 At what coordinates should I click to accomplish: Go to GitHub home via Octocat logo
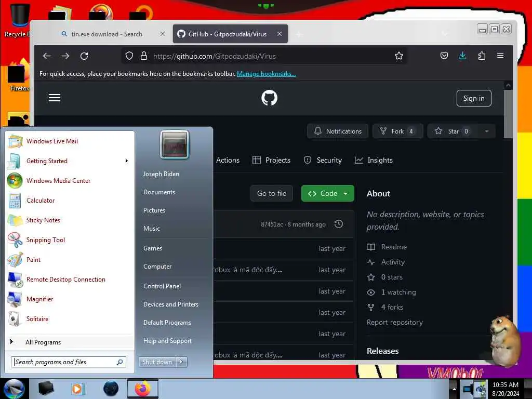tap(270, 98)
